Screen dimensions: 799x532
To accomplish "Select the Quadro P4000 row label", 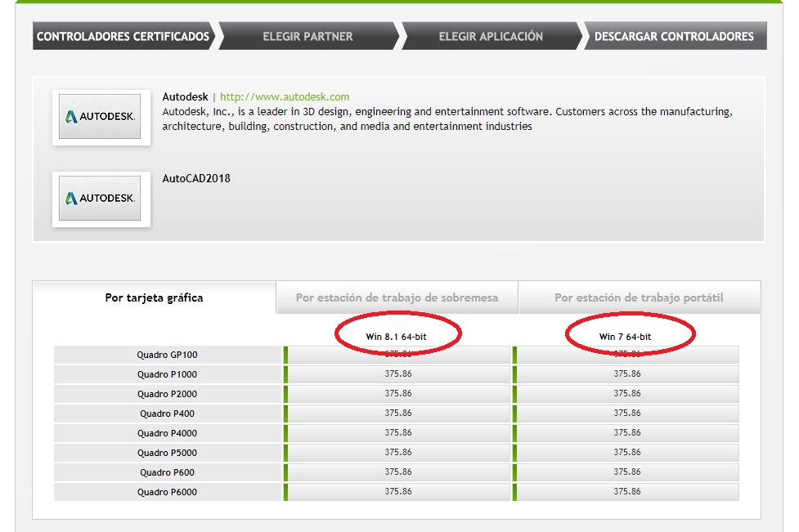I will [x=167, y=433].
